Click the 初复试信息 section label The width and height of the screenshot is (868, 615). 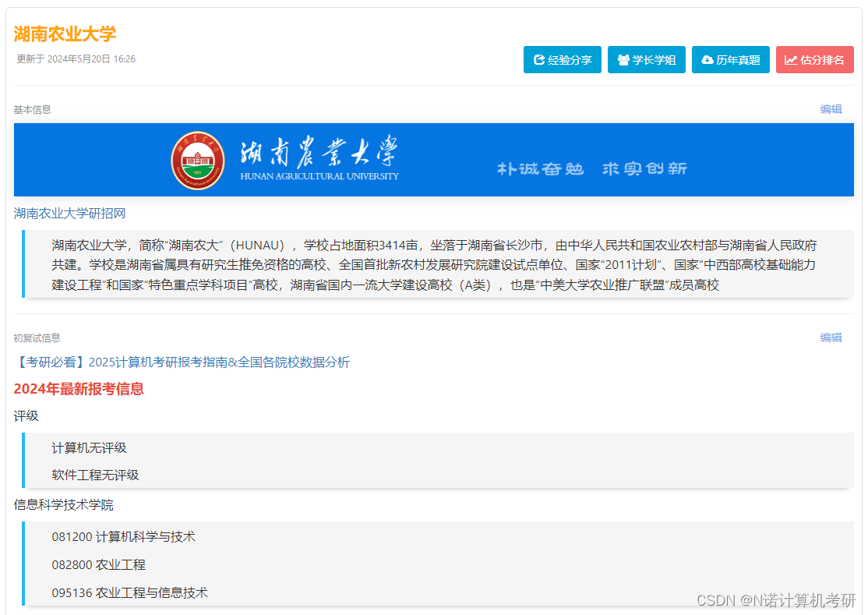(37, 338)
